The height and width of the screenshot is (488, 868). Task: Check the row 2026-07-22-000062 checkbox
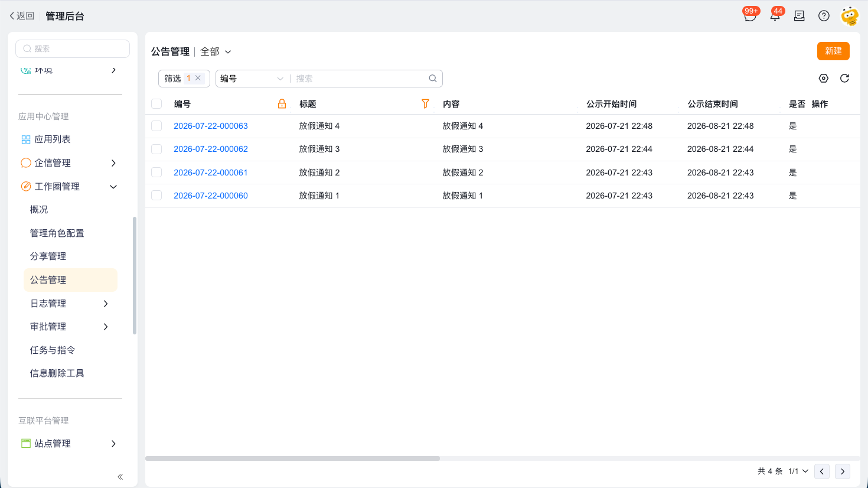click(156, 149)
